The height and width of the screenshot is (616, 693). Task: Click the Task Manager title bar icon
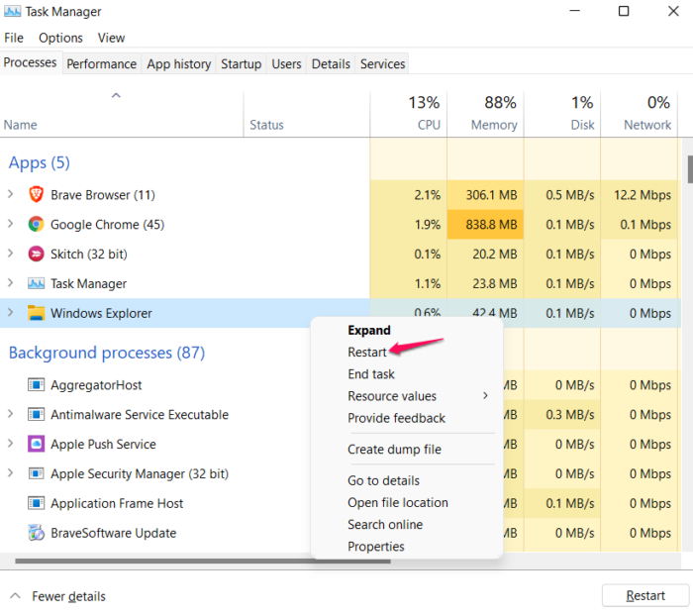[12, 12]
